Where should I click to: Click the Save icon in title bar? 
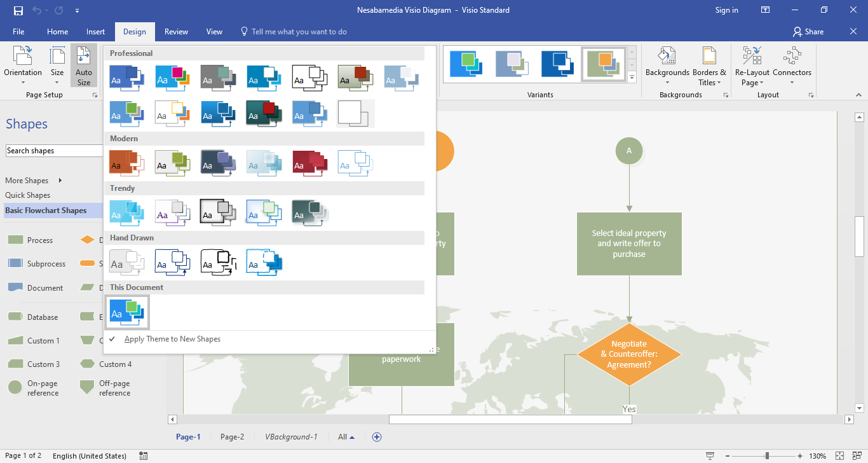coord(18,10)
